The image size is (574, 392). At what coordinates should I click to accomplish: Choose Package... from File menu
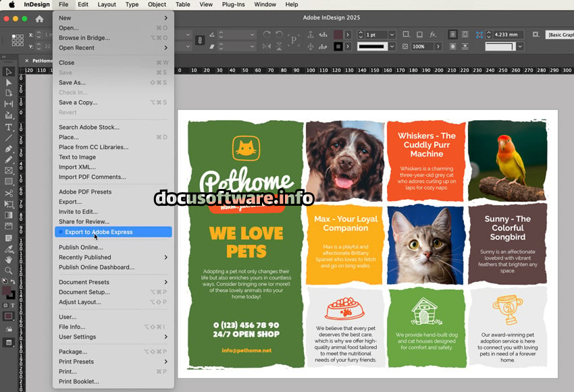pos(113,352)
